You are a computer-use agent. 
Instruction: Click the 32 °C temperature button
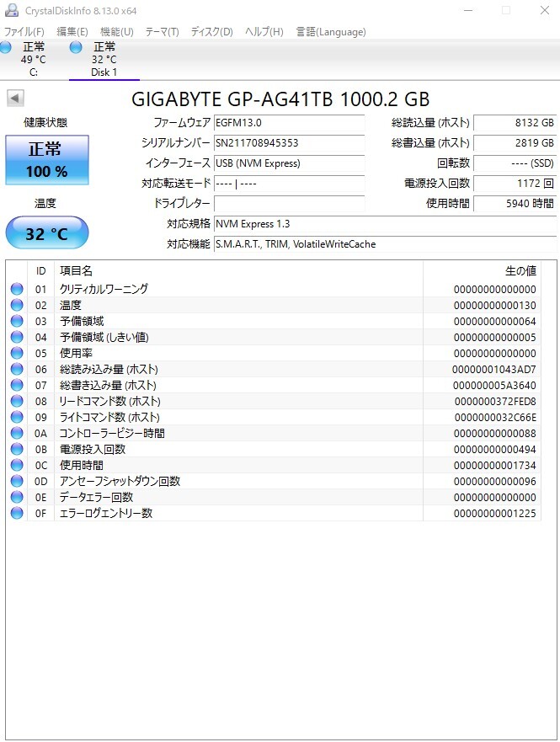pyautogui.click(x=47, y=232)
